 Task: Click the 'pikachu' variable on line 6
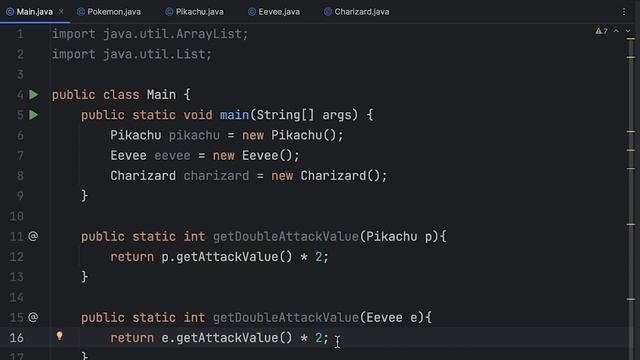click(194, 136)
